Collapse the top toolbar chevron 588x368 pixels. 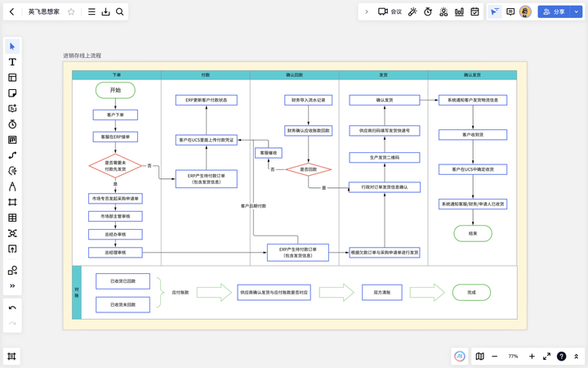point(367,11)
